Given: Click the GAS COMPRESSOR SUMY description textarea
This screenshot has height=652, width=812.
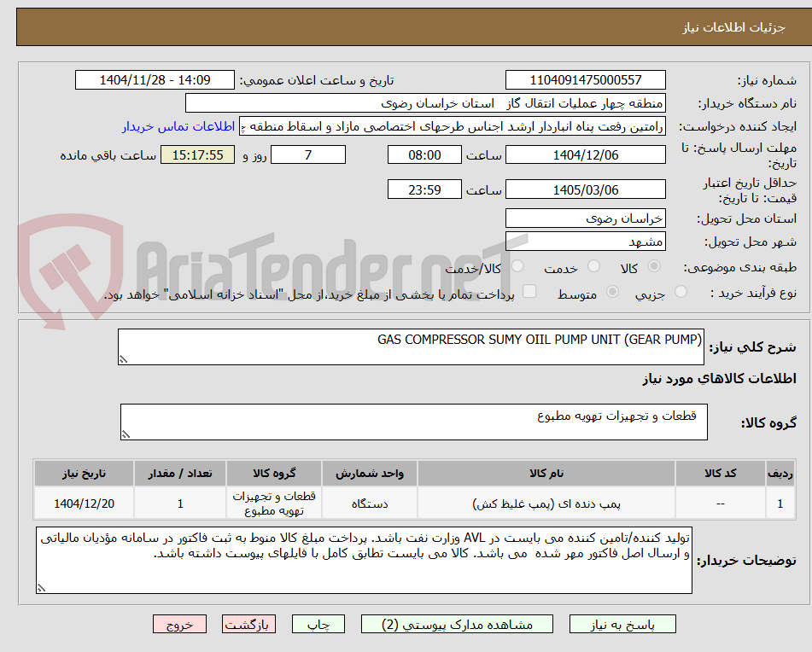Looking at the screenshot, I should (x=411, y=346).
